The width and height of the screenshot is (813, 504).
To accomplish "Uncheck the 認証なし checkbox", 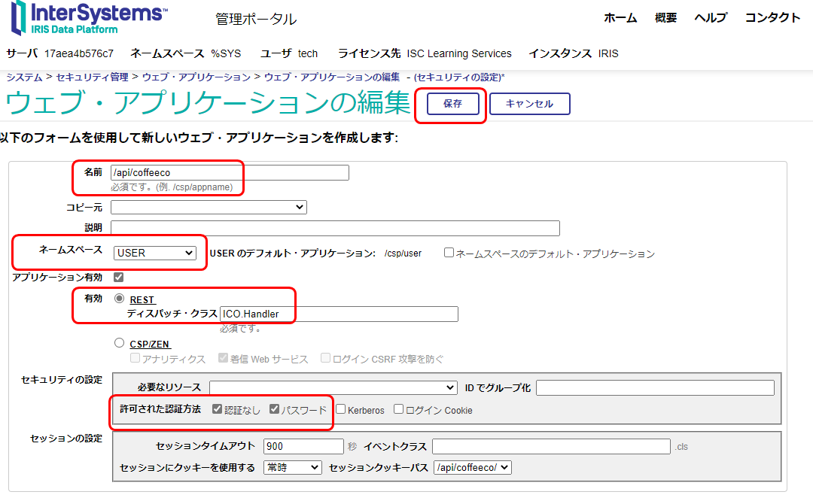I will [218, 409].
